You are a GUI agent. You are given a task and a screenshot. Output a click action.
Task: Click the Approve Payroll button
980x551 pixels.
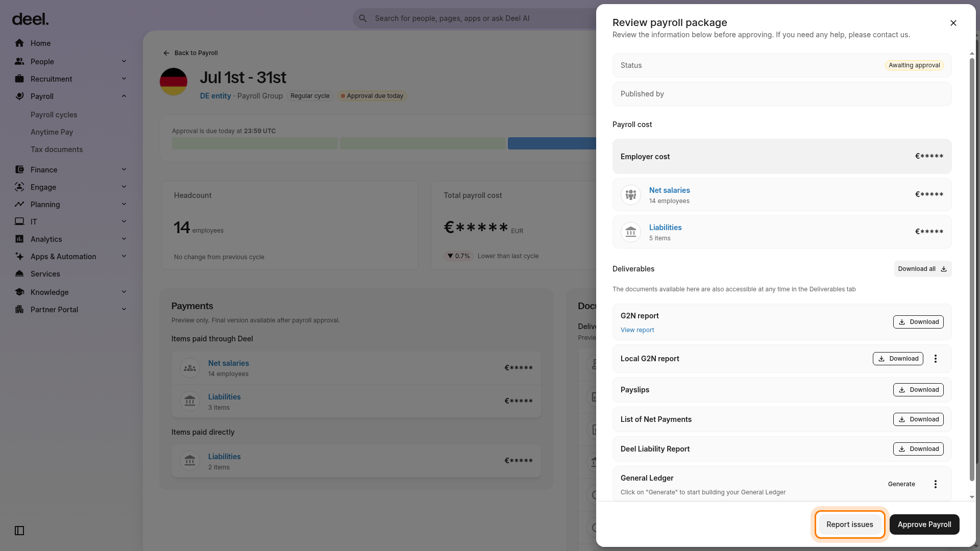pos(924,524)
